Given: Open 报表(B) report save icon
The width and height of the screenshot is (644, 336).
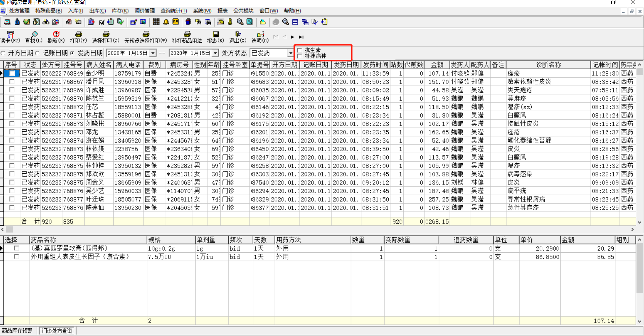Looking at the screenshot, I should tap(215, 37).
